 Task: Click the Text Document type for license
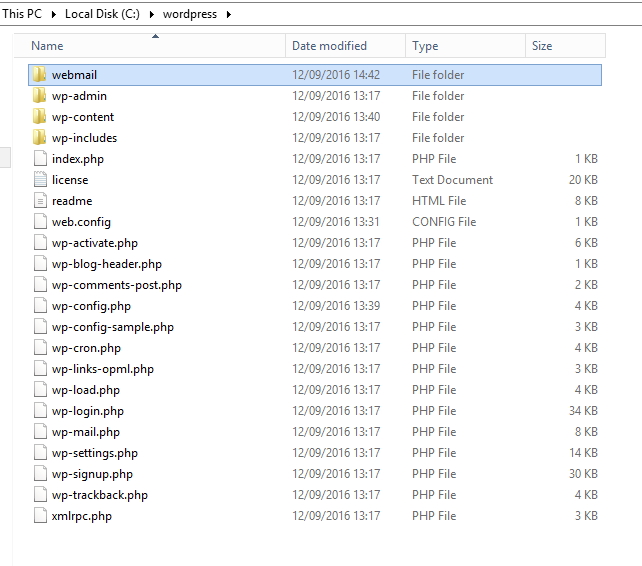click(x=452, y=180)
